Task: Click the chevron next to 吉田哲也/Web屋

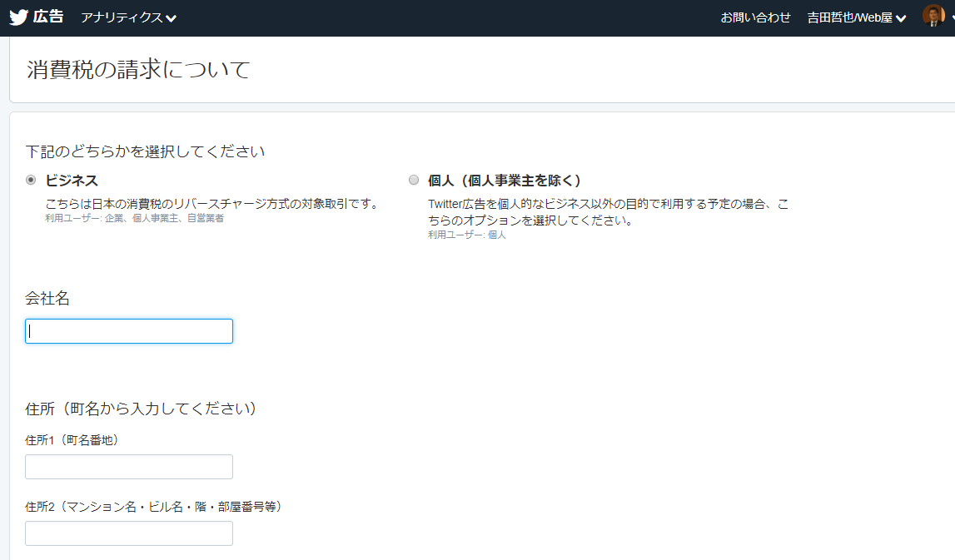Action: point(901,18)
